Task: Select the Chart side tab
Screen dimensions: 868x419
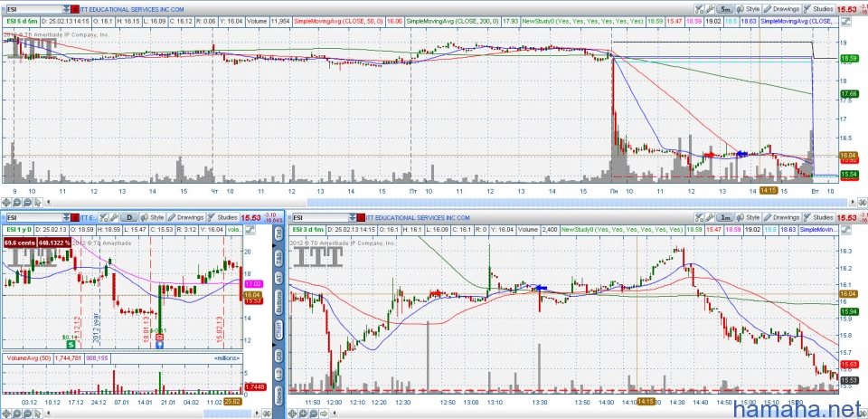Action: tap(279, 331)
